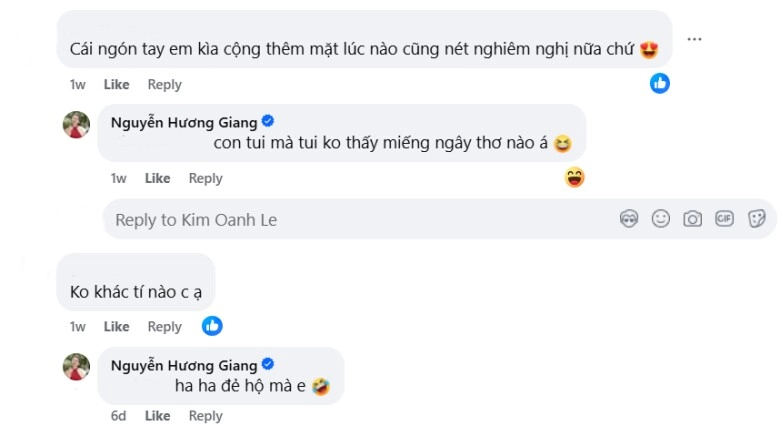Open the three-dot options menu on first comment

point(694,39)
